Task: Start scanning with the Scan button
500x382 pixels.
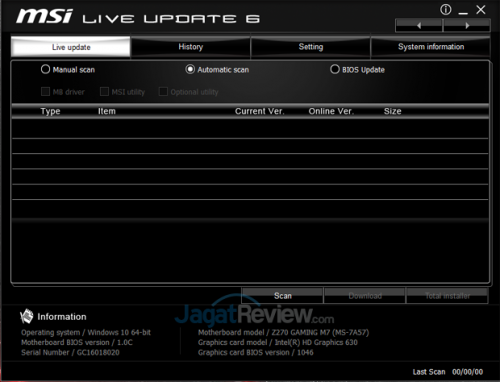Action: [282, 296]
